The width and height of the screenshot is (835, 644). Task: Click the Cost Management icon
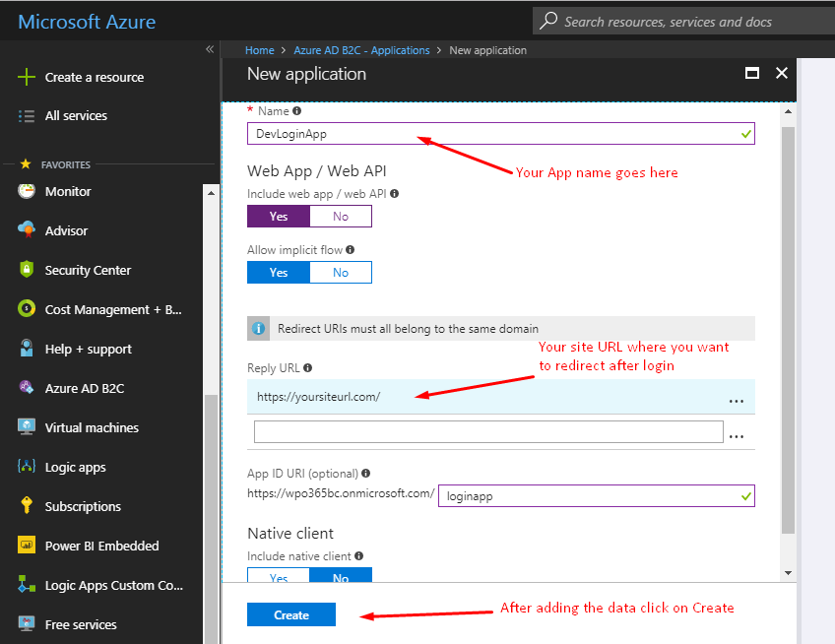(26, 308)
